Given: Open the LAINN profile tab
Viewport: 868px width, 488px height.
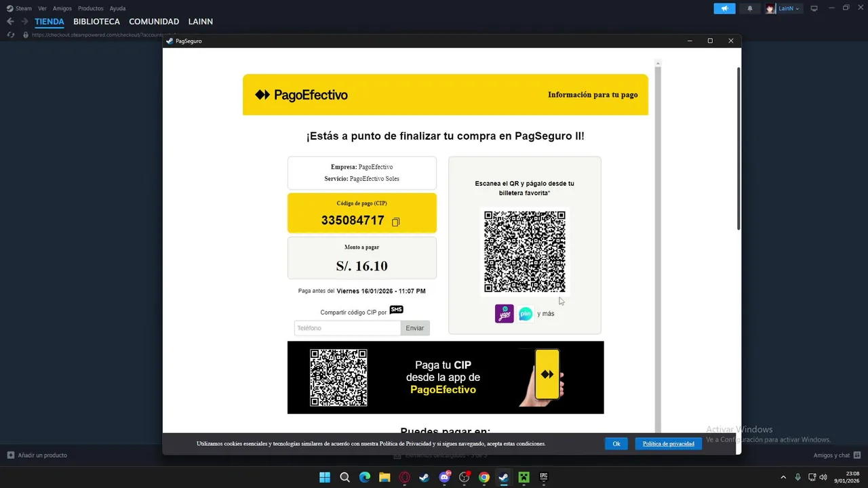Looking at the screenshot, I should 201,22.
